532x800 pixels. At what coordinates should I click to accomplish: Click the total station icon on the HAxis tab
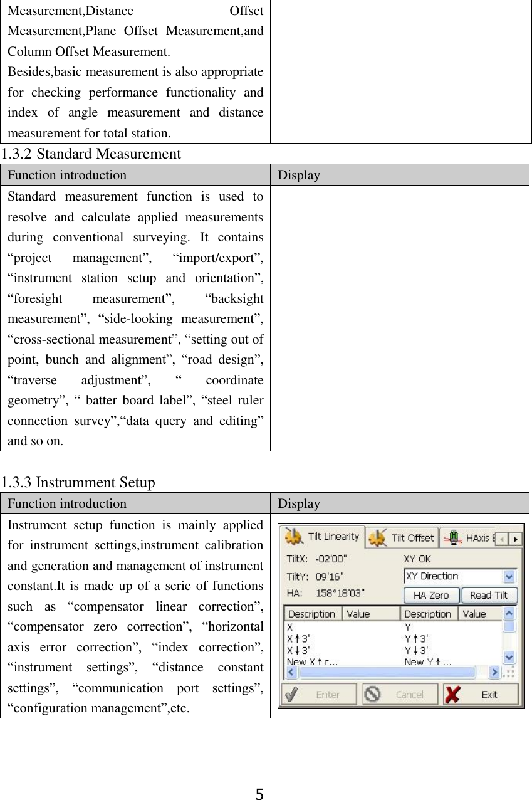(454, 537)
